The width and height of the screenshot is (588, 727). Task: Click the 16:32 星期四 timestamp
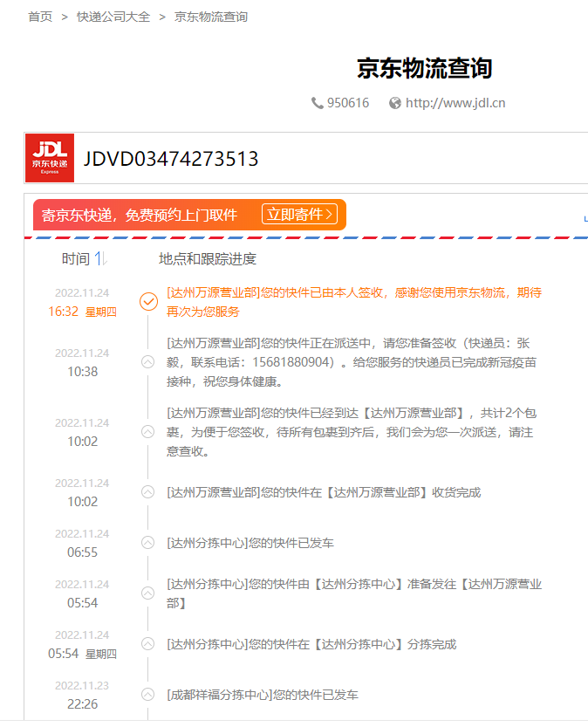pos(83,312)
